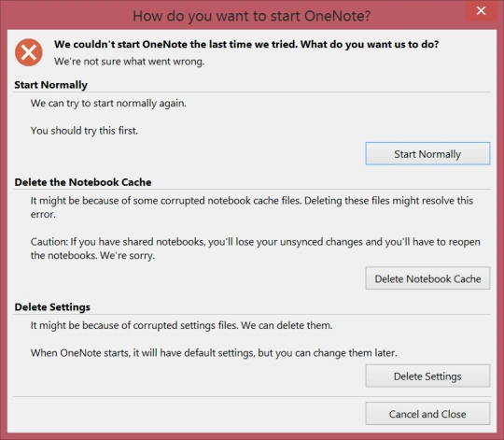Select the Caution paragraph about shared notebooks

coord(255,248)
